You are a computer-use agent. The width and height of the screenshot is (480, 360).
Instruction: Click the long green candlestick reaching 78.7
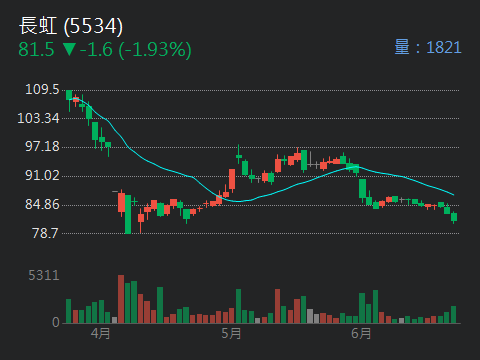[128, 214]
